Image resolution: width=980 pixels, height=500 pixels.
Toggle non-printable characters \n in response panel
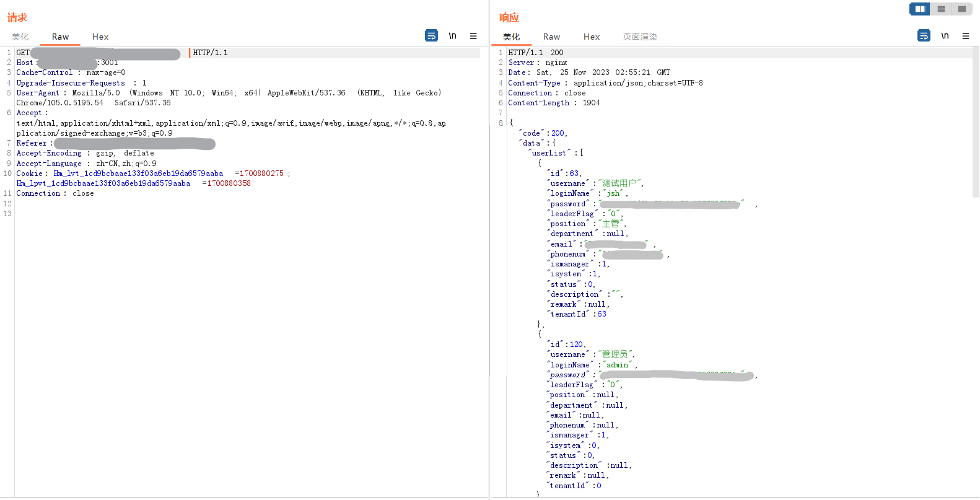(x=945, y=36)
